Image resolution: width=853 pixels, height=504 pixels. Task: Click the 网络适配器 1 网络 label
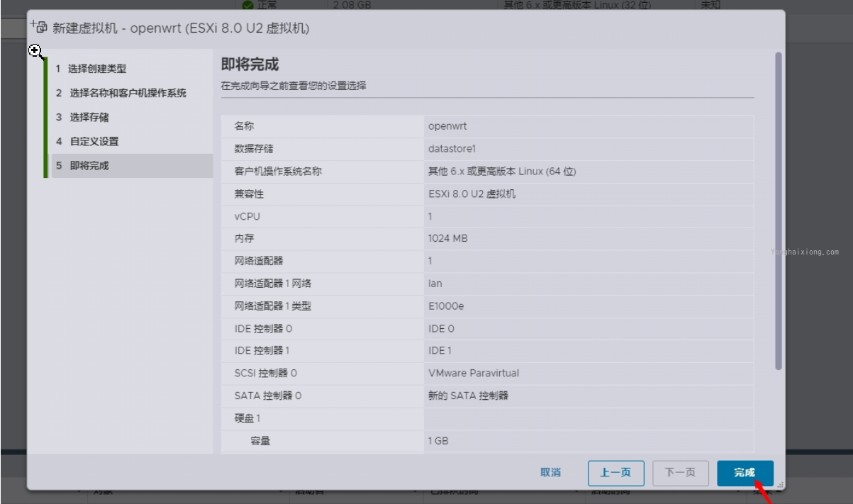(x=273, y=284)
